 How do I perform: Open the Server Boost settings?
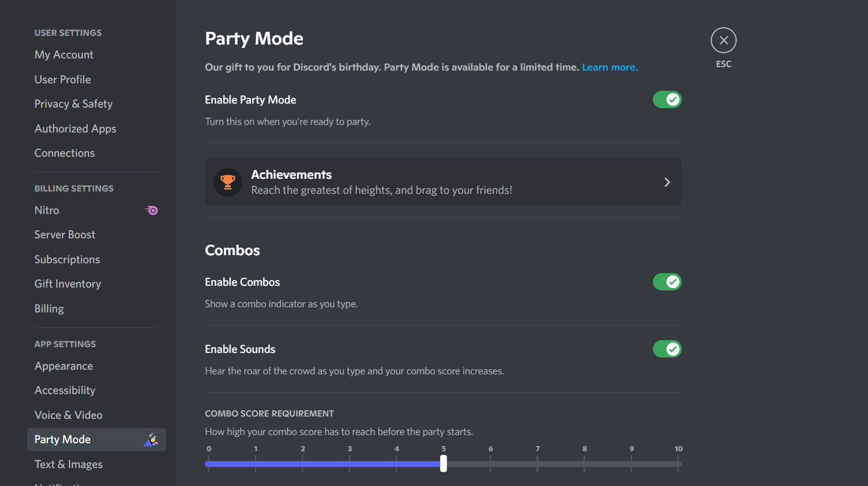point(65,234)
